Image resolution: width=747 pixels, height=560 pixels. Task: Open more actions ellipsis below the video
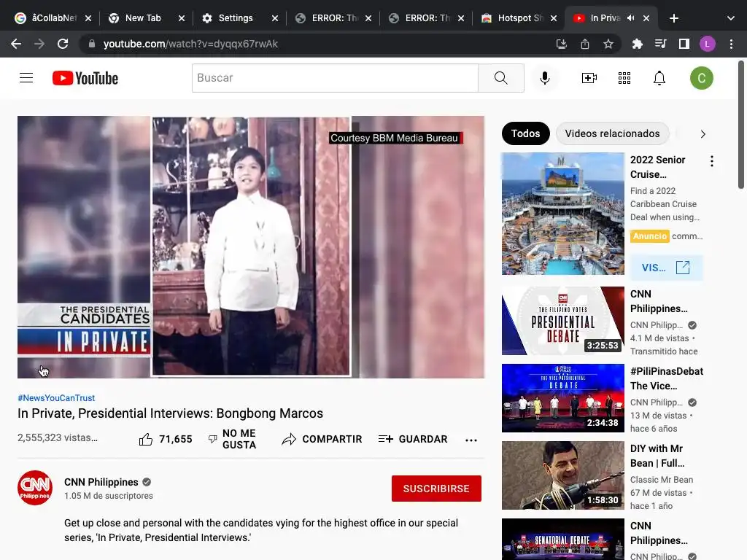pyautogui.click(x=471, y=440)
